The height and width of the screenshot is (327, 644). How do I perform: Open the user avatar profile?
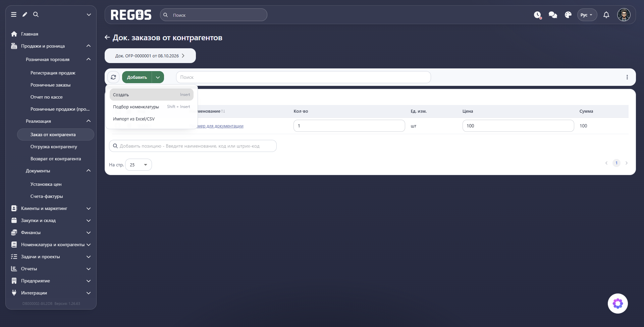(624, 15)
